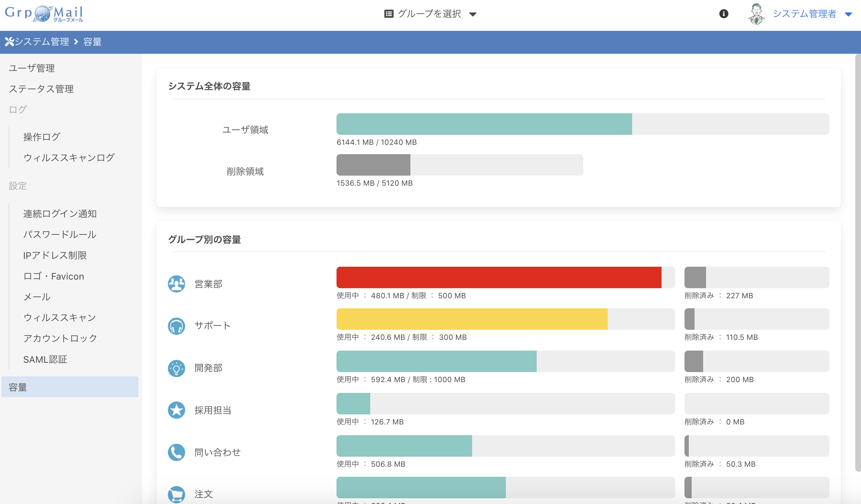This screenshot has width=861, height=504.
Task: Click the GrpMail logo
Action: coord(44,14)
